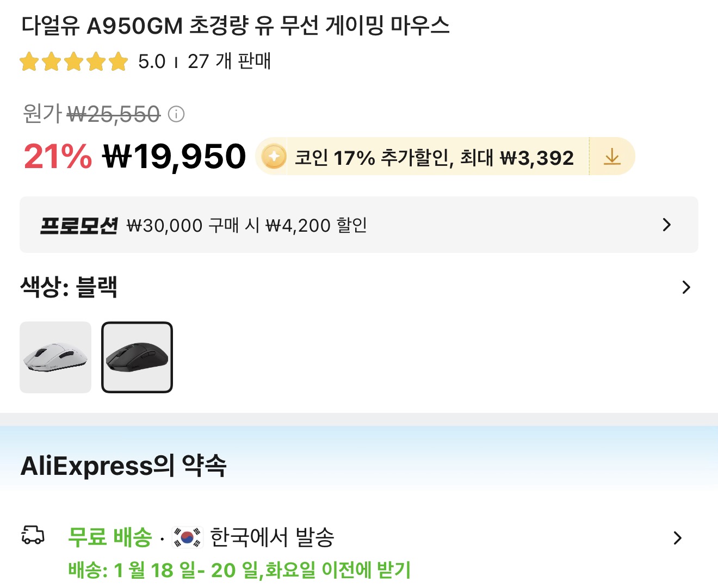718x588 pixels.
Task: Select the white mouse color variant
Action: point(55,357)
